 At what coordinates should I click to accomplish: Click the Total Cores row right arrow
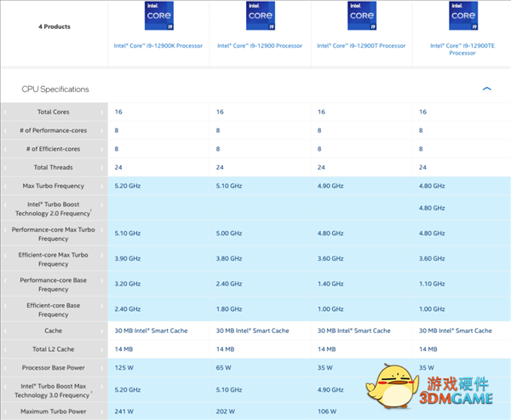pos(101,112)
